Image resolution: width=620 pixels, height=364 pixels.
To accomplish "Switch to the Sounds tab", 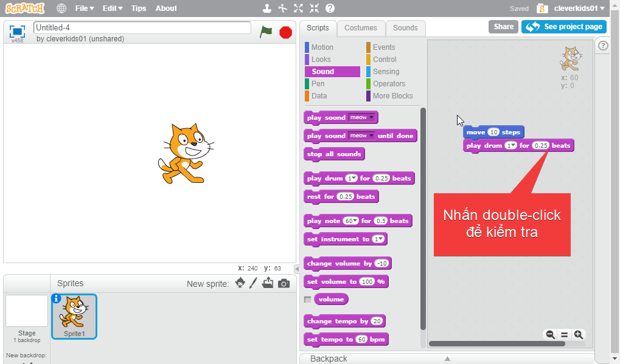I will 405,28.
